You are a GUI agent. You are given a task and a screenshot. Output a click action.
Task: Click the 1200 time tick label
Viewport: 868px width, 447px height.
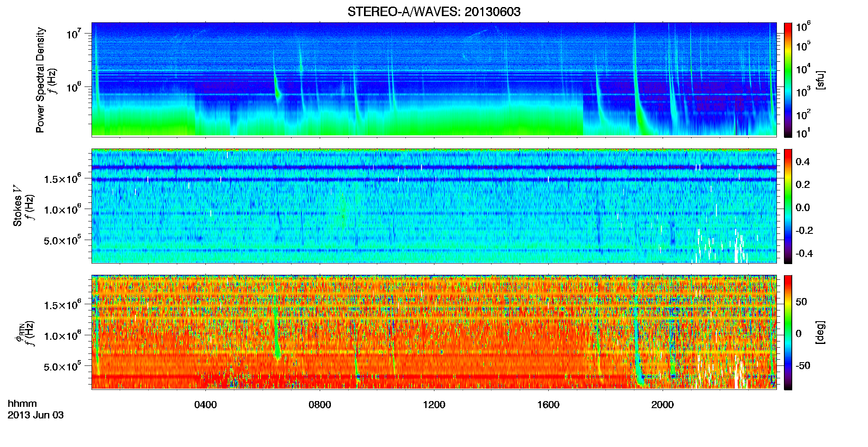point(434,405)
